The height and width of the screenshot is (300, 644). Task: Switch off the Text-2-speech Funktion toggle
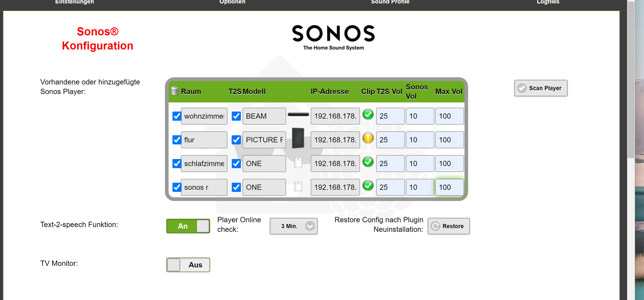tap(188, 226)
